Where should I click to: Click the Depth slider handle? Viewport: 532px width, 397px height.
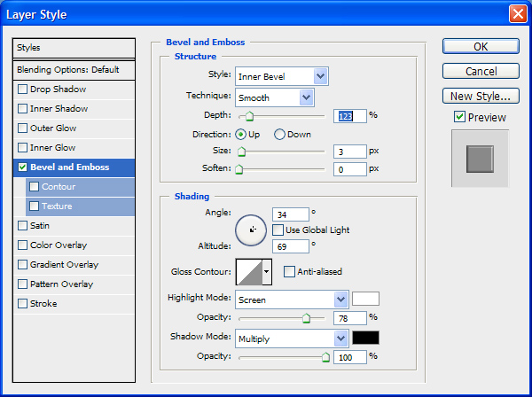[x=249, y=116]
